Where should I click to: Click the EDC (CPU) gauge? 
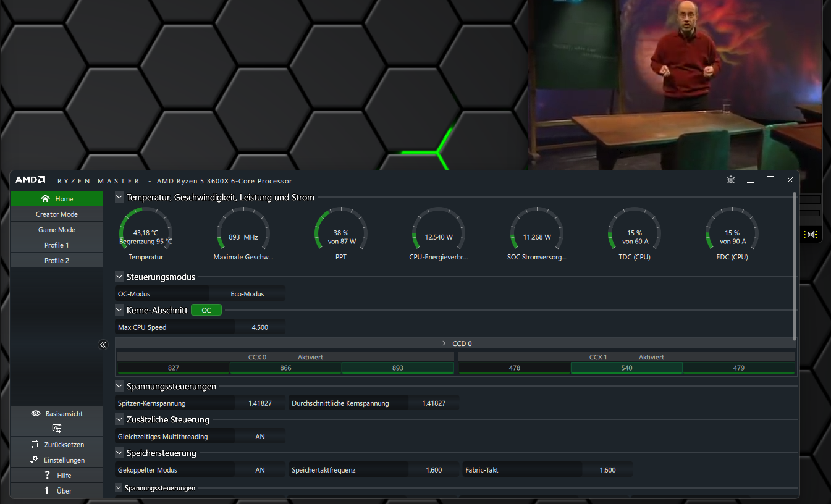(732, 233)
